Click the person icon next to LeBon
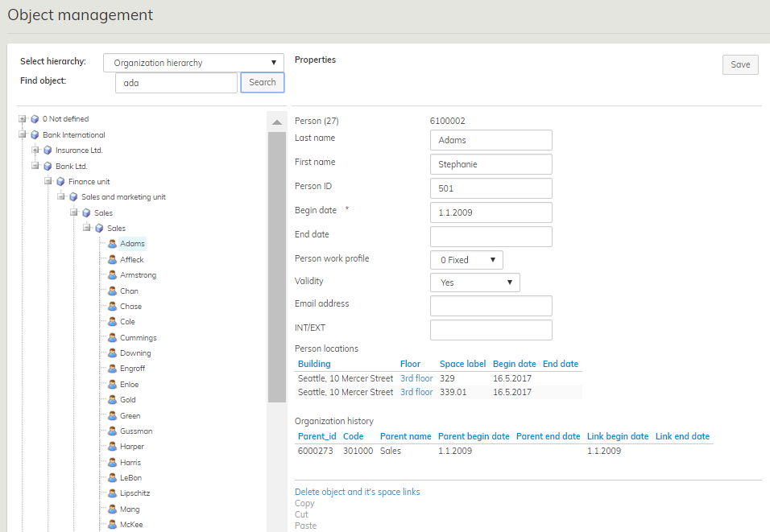Screen dimensions: 770x532 [113, 478]
